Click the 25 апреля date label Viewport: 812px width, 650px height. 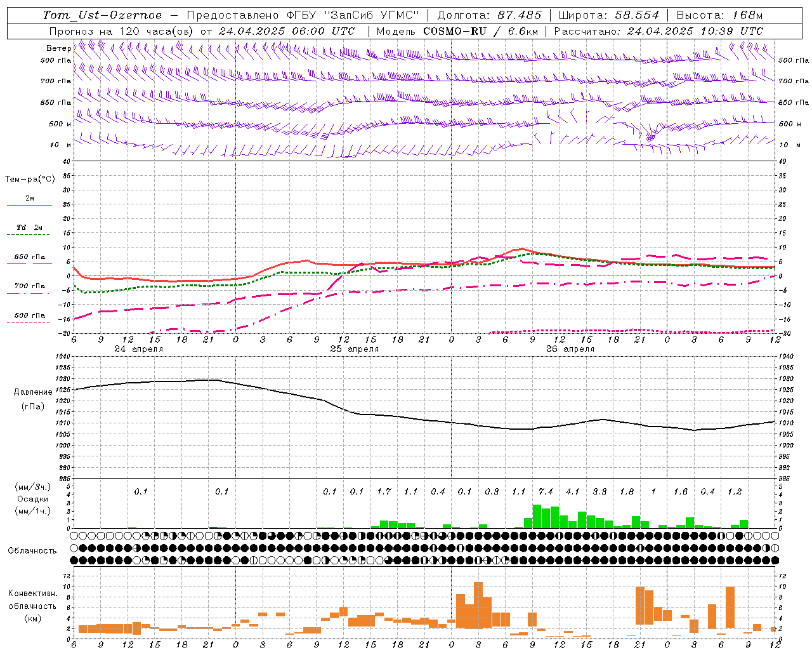click(x=355, y=349)
